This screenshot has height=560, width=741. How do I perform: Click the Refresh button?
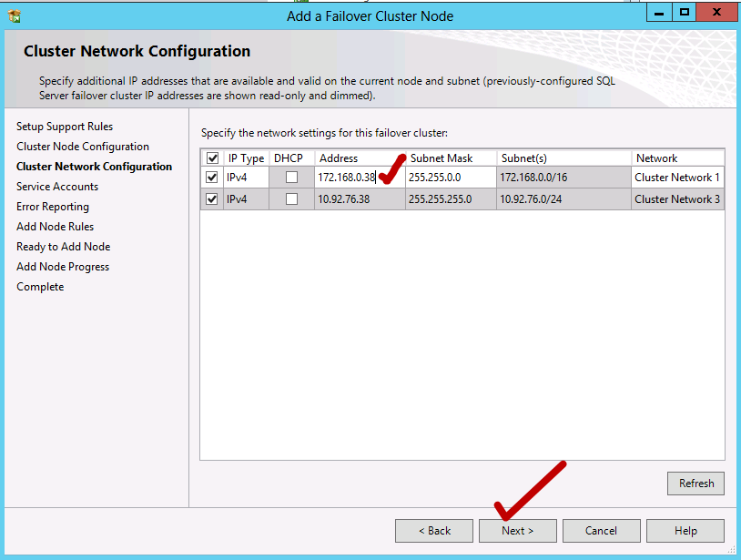(x=695, y=484)
